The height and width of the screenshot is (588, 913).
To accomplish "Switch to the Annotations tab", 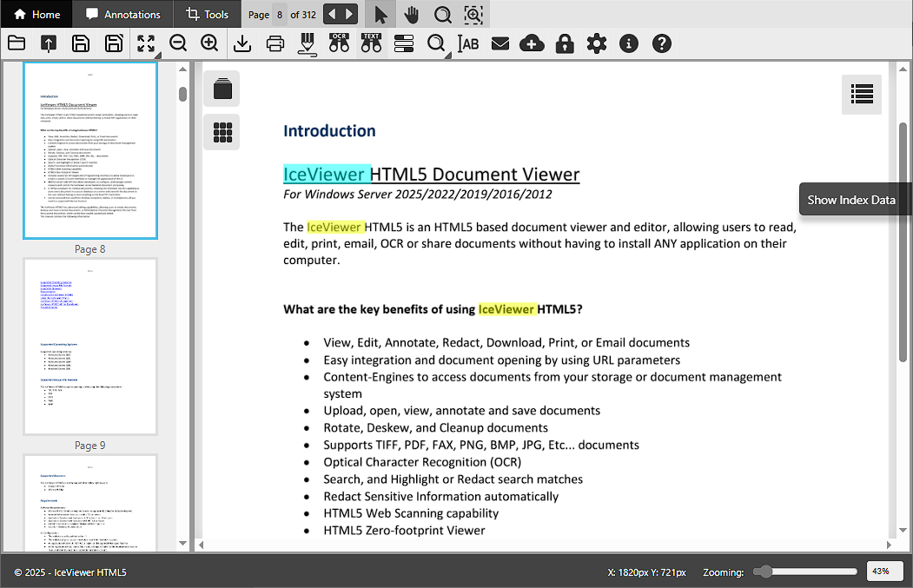I will (122, 15).
